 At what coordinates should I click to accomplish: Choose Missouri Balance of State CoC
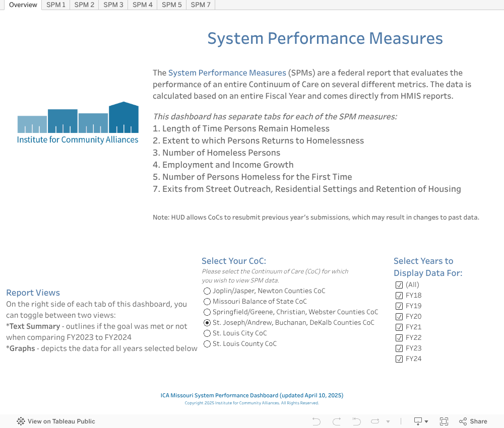[207, 302]
